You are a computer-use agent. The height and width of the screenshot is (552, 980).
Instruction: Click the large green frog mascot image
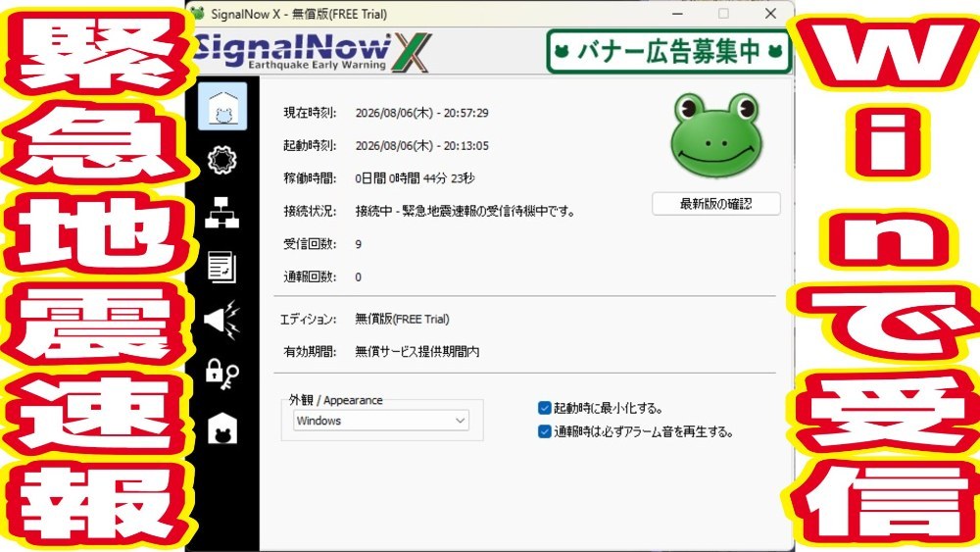tap(716, 135)
